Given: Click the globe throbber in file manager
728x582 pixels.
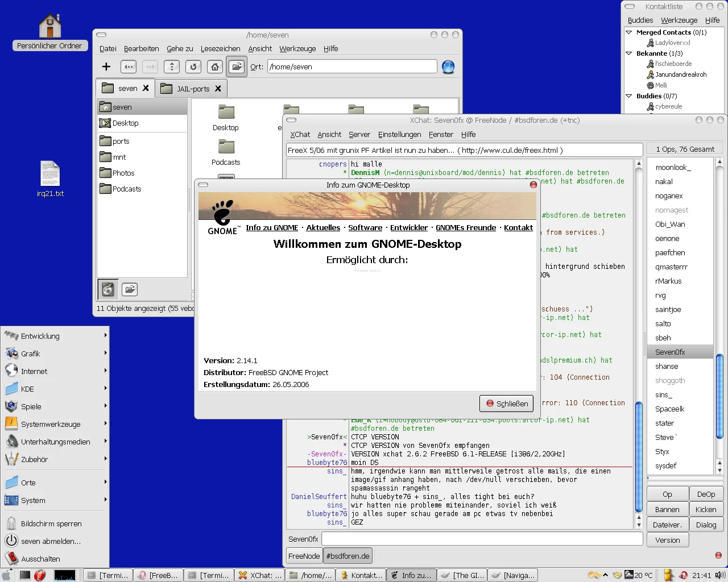Looking at the screenshot, I should 448,67.
